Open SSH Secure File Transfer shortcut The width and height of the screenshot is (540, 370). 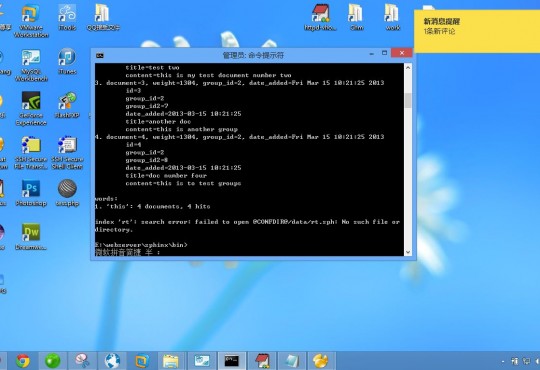point(31,152)
